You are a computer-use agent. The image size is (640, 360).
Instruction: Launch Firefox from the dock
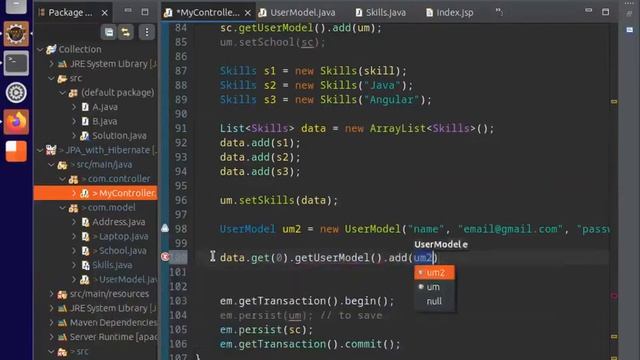tap(16, 122)
